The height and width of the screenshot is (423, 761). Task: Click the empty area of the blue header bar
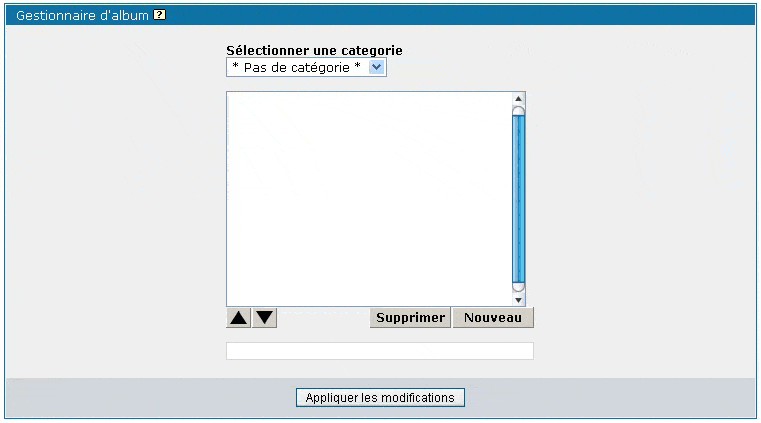450,16
